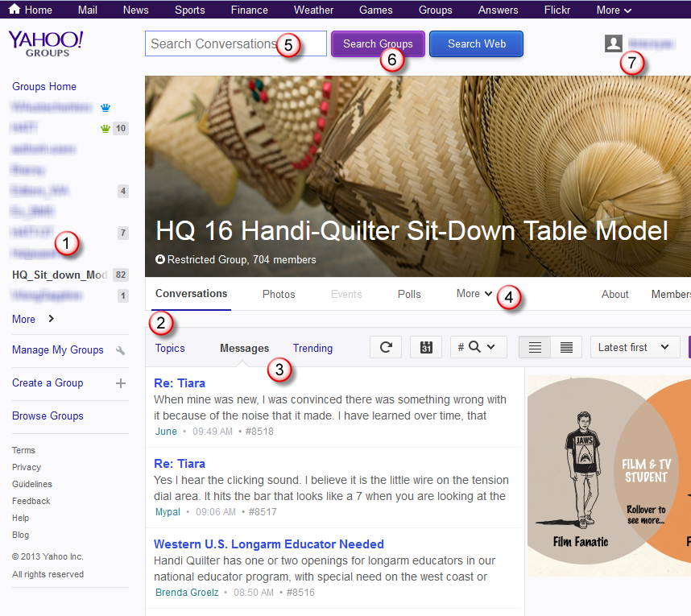Viewport: 691px width, 616px height.
Task: Open the Photos tab
Action: tap(279, 295)
